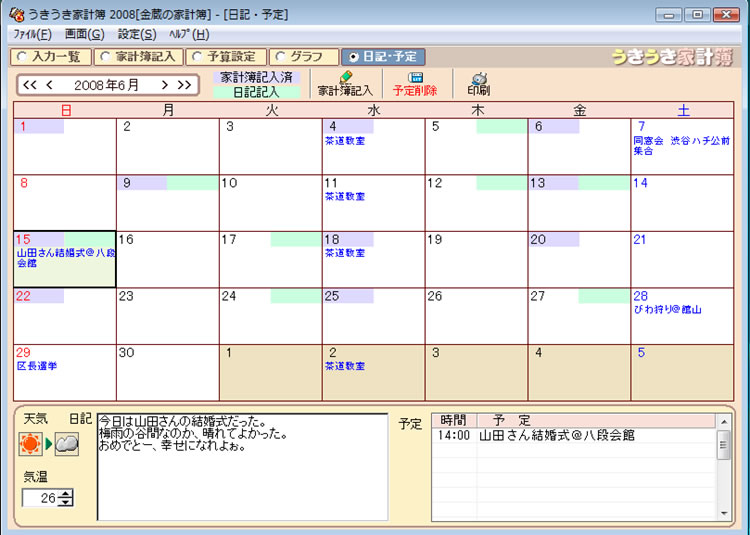Select the June 7 同窓会 calendar cell
This screenshot has width=750, height=535.
pyautogui.click(x=682, y=147)
